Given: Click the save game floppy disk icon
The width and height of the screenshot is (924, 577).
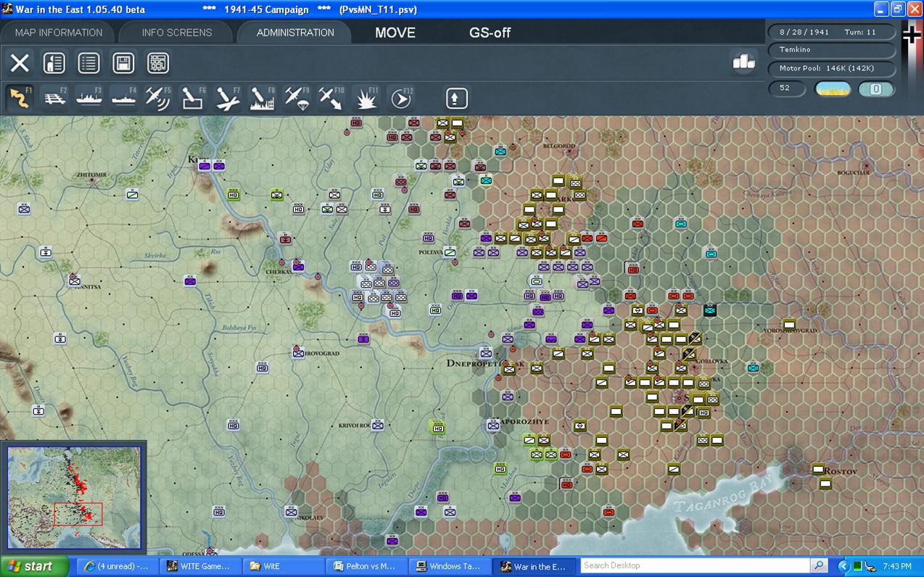Looking at the screenshot, I should tap(123, 63).
